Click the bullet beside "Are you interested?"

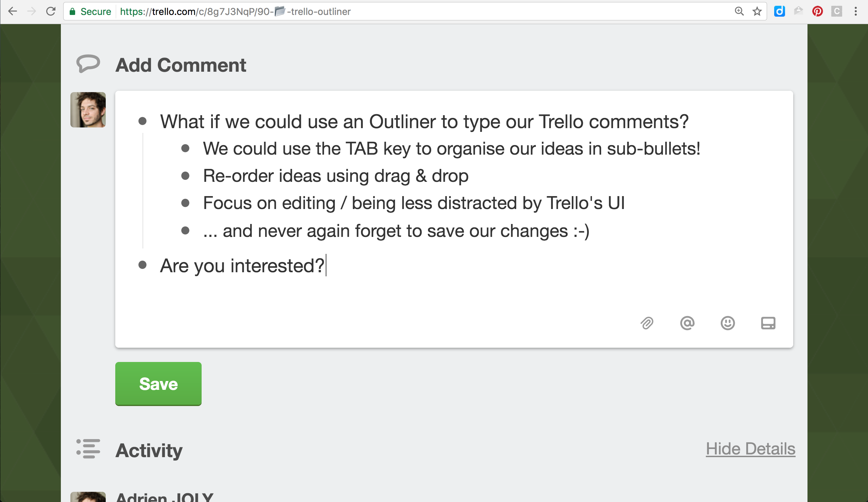point(142,265)
